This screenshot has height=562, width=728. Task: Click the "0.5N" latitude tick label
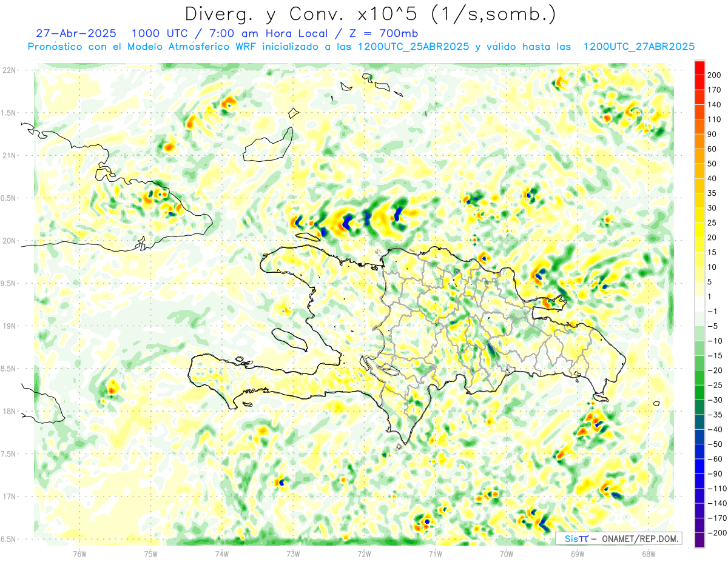[x=9, y=198]
